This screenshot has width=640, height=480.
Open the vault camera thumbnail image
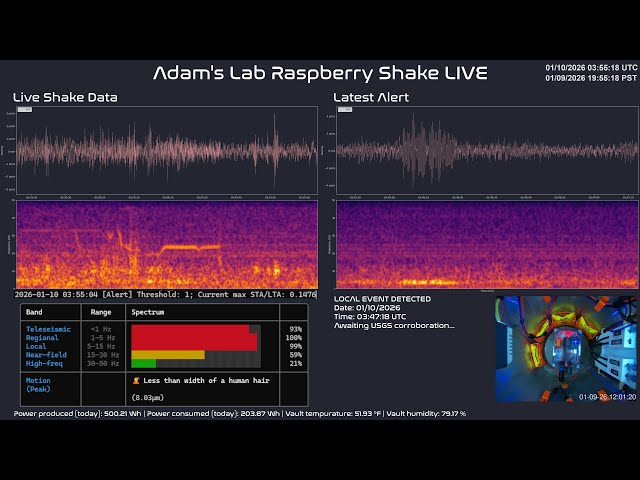[566, 349]
